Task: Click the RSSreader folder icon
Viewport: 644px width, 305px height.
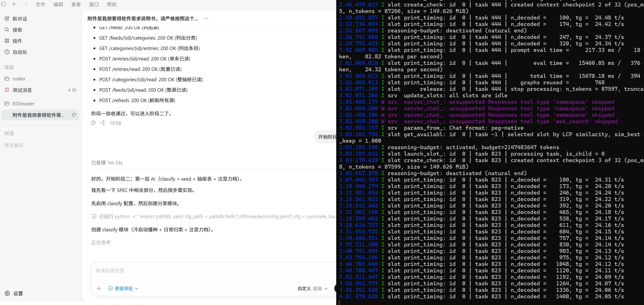Action: point(7,104)
